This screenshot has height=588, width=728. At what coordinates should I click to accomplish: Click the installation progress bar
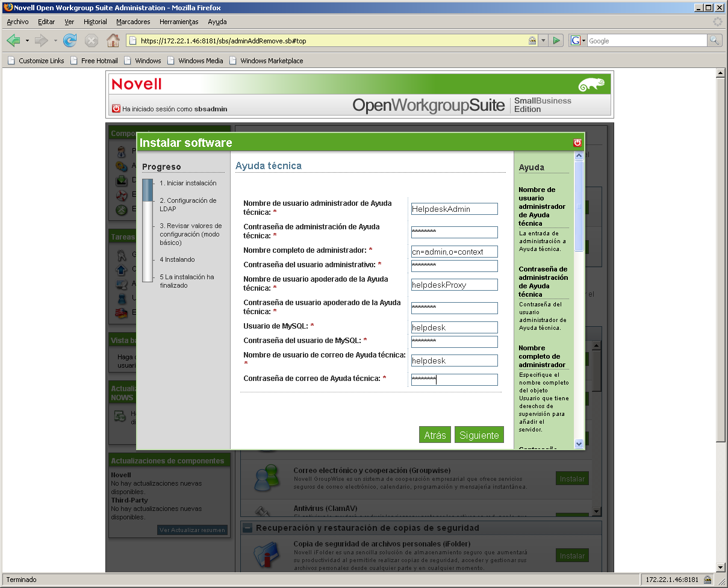pyautogui.click(x=148, y=231)
